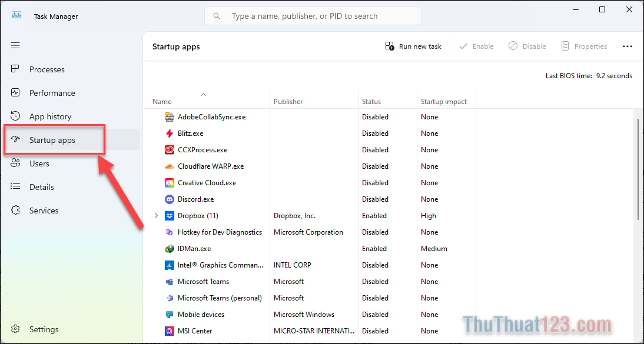Click the Microsoft Teams (personal) name text
This screenshot has height=344, width=644.
[220, 298]
